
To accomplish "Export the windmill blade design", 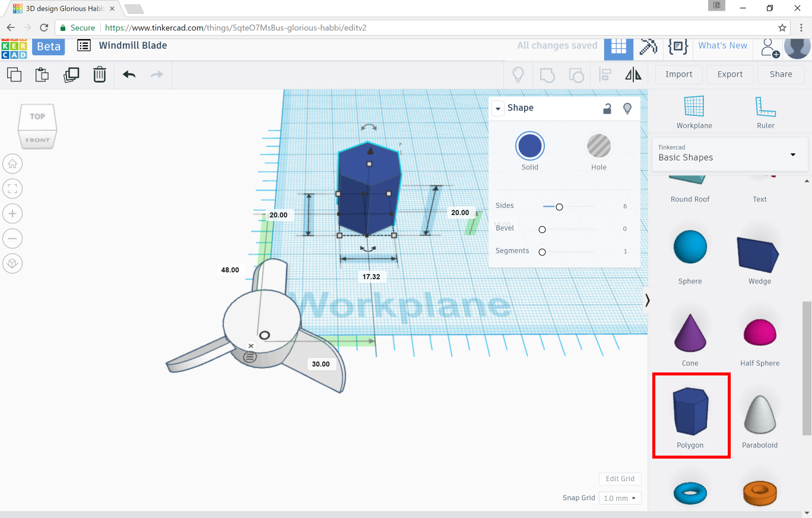I will [729, 74].
